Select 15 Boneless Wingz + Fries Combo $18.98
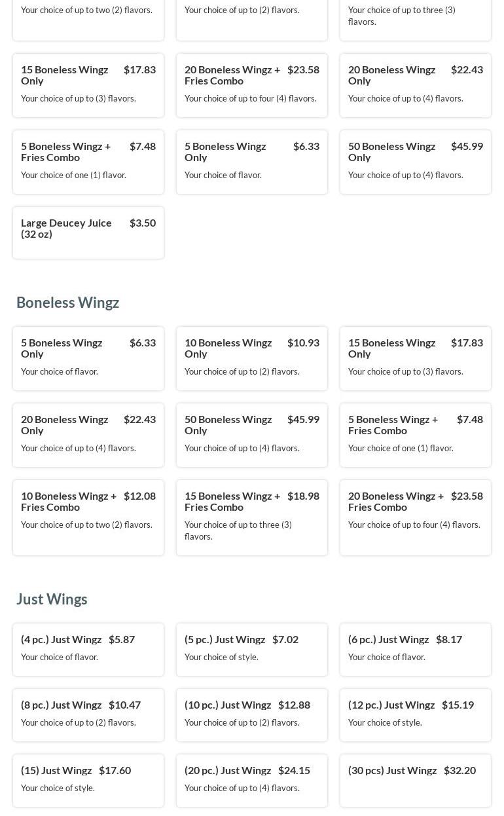Image resolution: width=504 pixels, height=816 pixels. pos(252,518)
